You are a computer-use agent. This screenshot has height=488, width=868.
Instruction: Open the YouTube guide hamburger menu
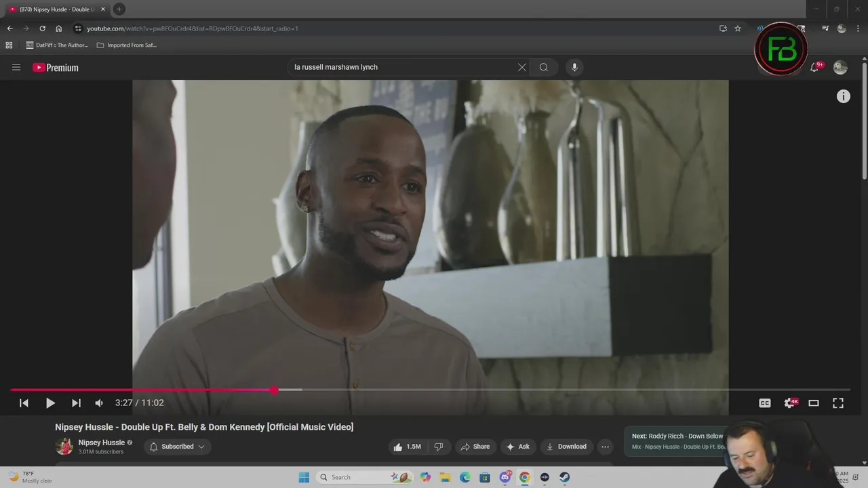coord(16,67)
